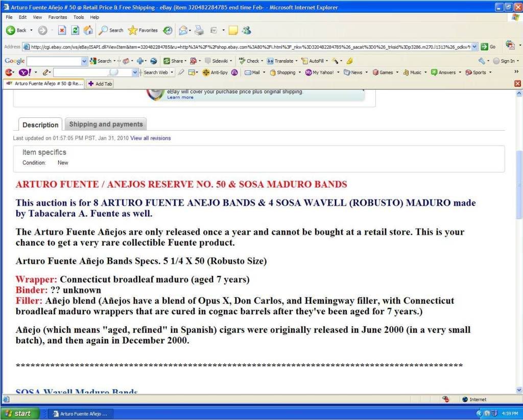Open Yahoo Music toolbar button
This screenshot has width=523, height=420.
point(412,72)
